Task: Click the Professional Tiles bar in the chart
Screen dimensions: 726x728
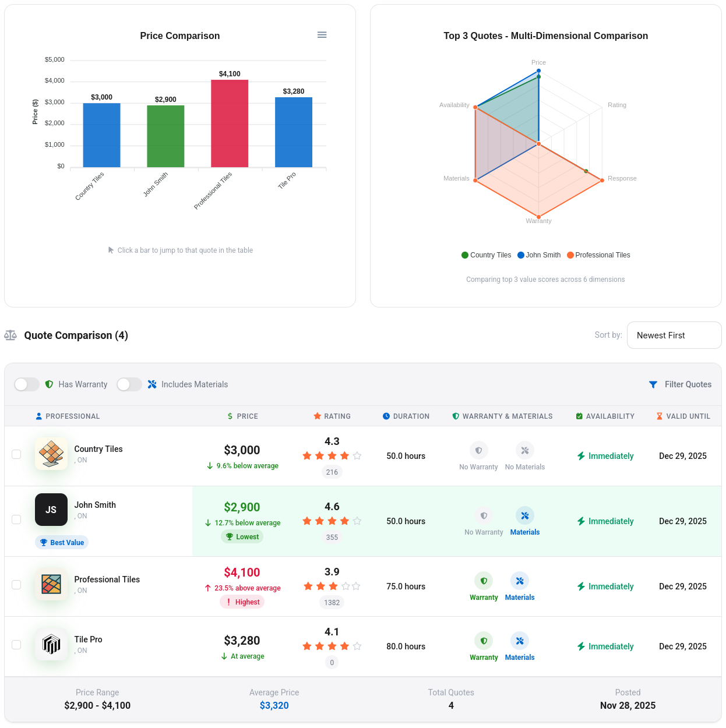Action: (x=229, y=122)
